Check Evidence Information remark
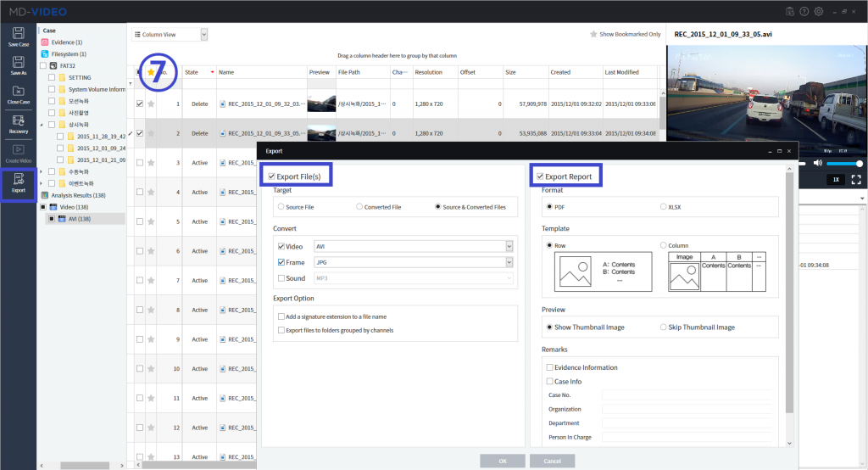The image size is (868, 470). (x=549, y=366)
